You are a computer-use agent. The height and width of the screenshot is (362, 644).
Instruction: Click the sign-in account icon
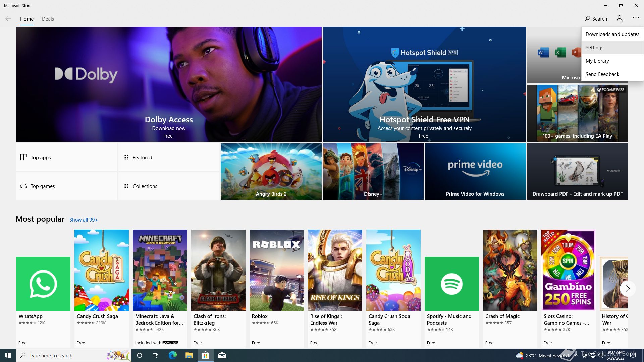pos(620,19)
